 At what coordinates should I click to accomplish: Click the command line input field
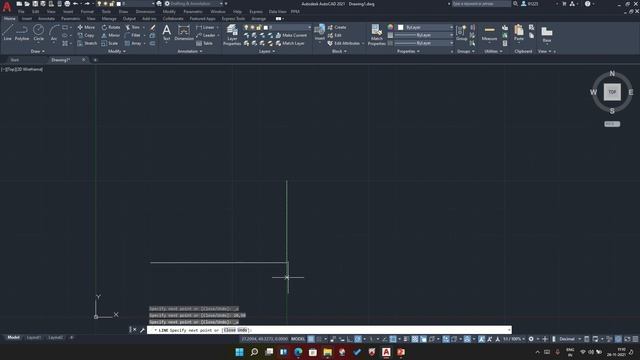coord(329,330)
